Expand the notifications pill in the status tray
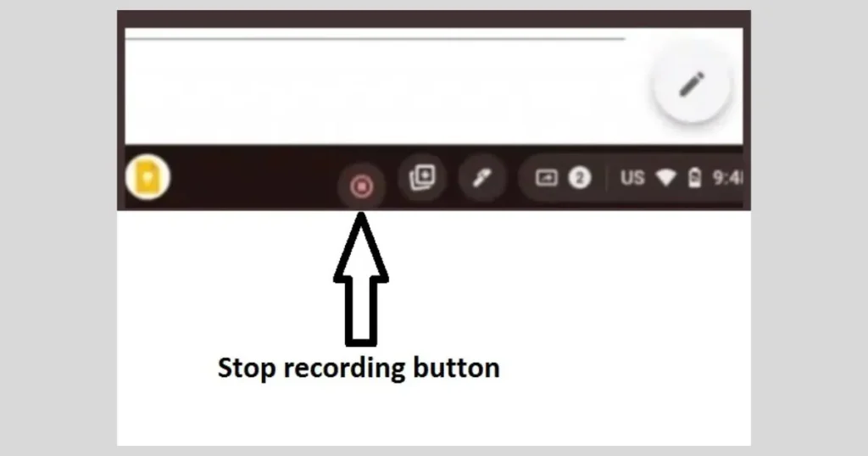 [563, 178]
